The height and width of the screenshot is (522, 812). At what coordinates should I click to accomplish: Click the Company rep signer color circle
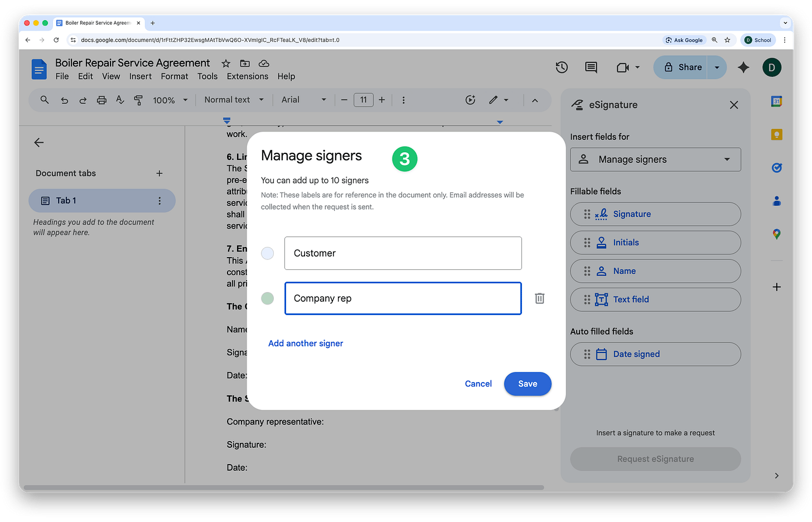point(268,298)
